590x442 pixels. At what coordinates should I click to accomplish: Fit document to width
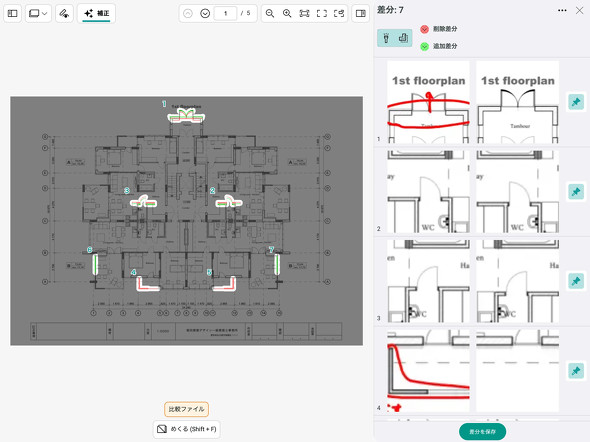[x=304, y=14]
